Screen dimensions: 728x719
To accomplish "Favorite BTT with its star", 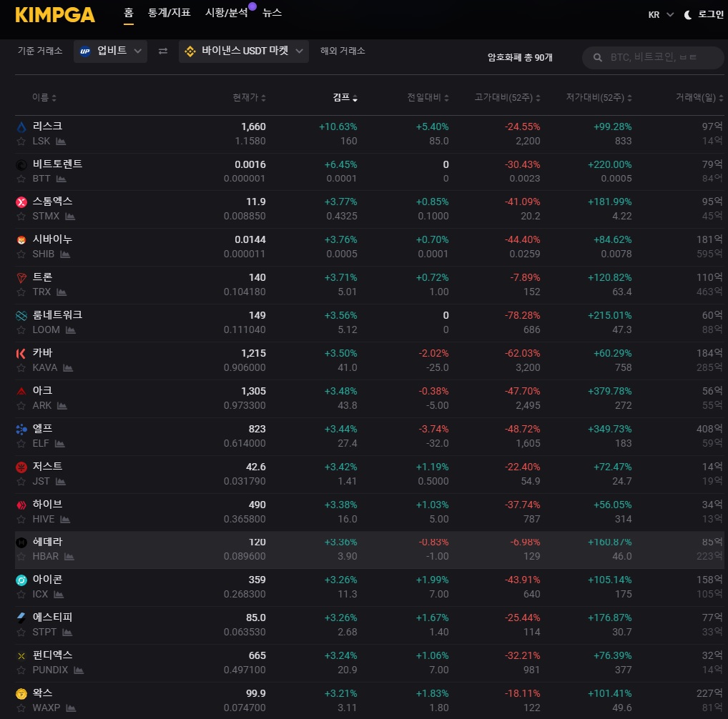I will coord(21,179).
